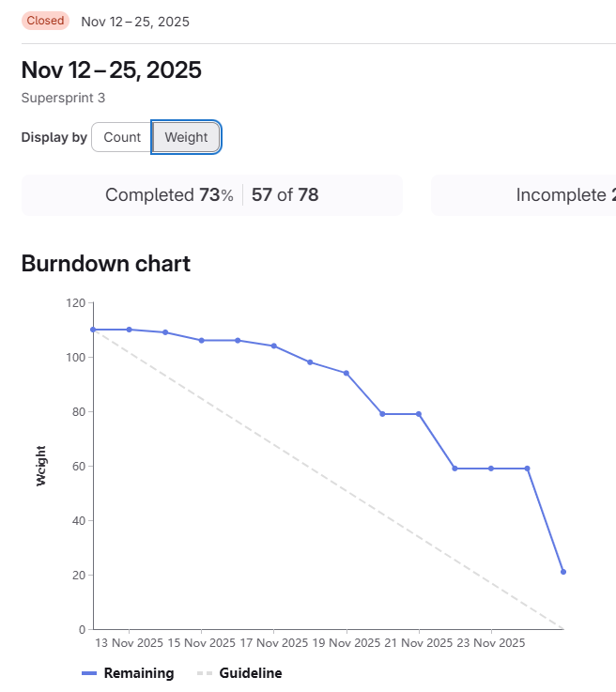Click the blue Remaining legend color marker
This screenshot has height=692, width=616.
[x=89, y=673]
